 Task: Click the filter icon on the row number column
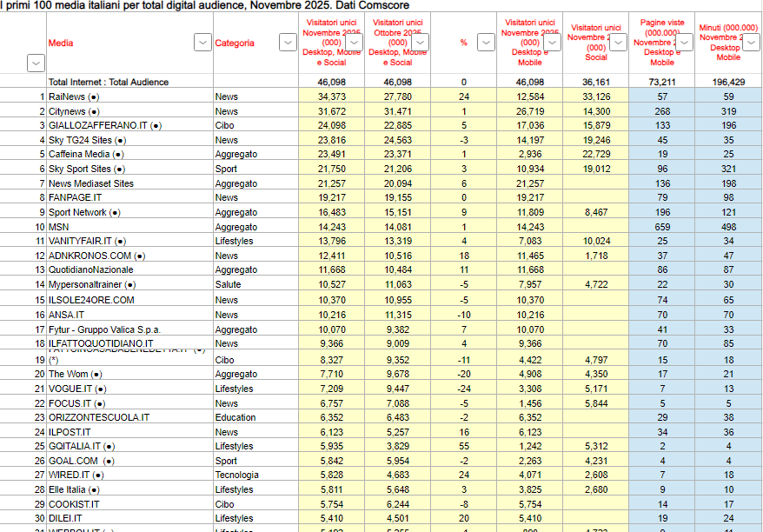[36, 63]
